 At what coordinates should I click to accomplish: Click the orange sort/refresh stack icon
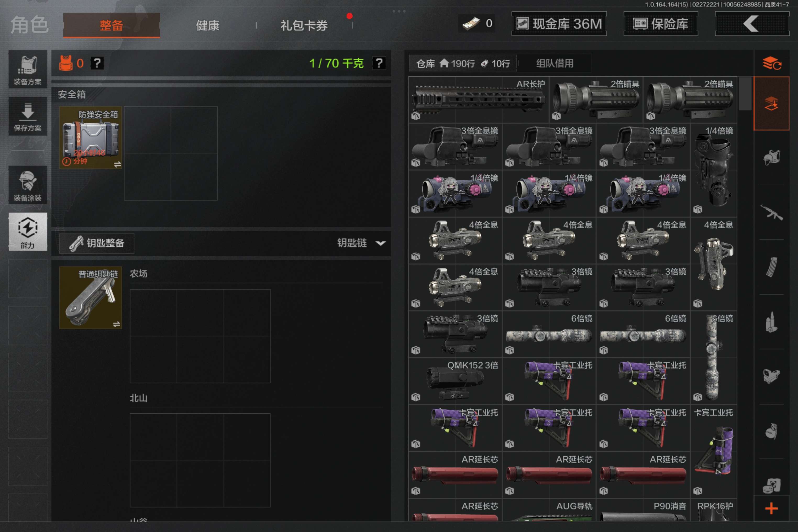click(x=771, y=63)
